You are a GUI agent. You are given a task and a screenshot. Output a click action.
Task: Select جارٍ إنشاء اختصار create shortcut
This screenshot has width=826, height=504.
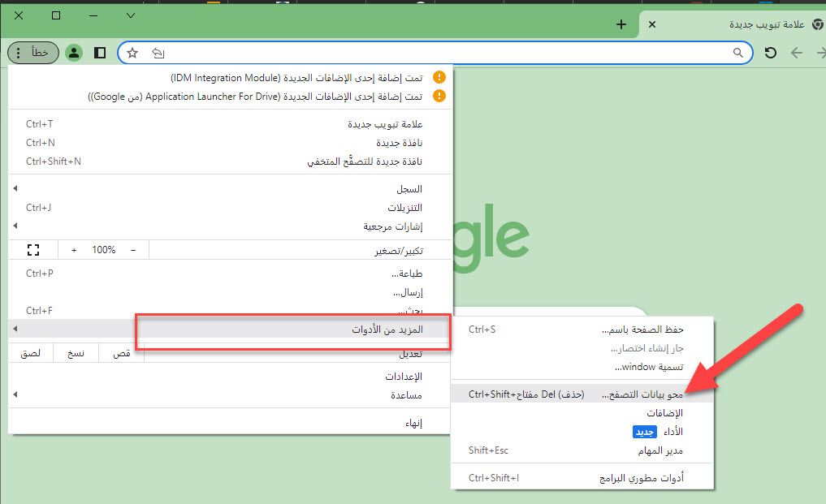pos(582,348)
